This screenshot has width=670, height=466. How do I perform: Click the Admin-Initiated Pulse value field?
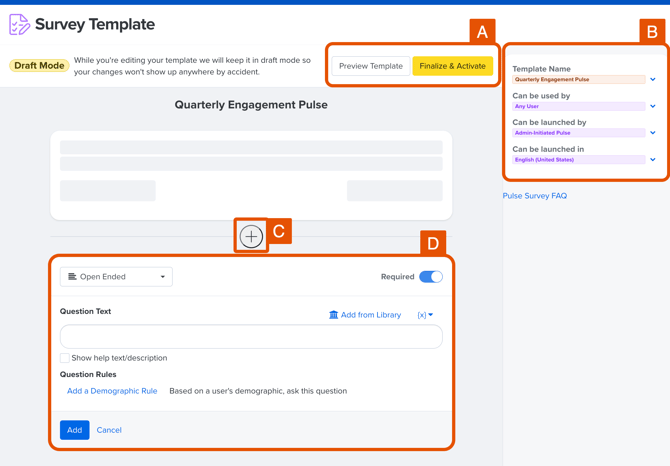(579, 133)
